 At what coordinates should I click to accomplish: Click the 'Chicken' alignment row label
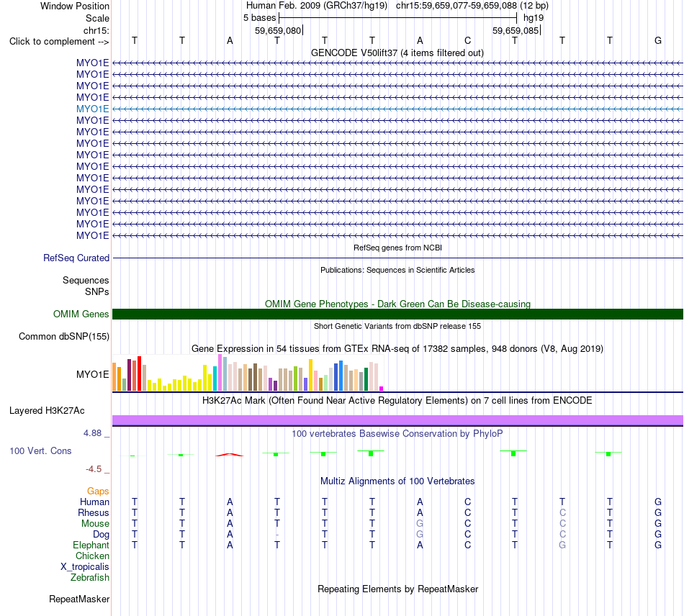pyautogui.click(x=92, y=556)
